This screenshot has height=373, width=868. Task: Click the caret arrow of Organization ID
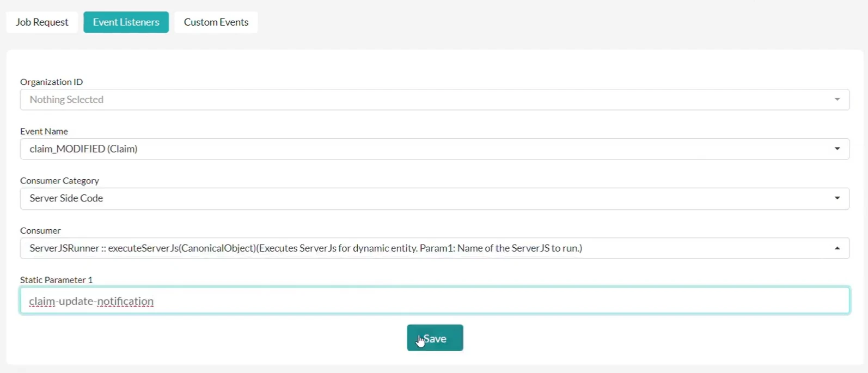pos(838,100)
